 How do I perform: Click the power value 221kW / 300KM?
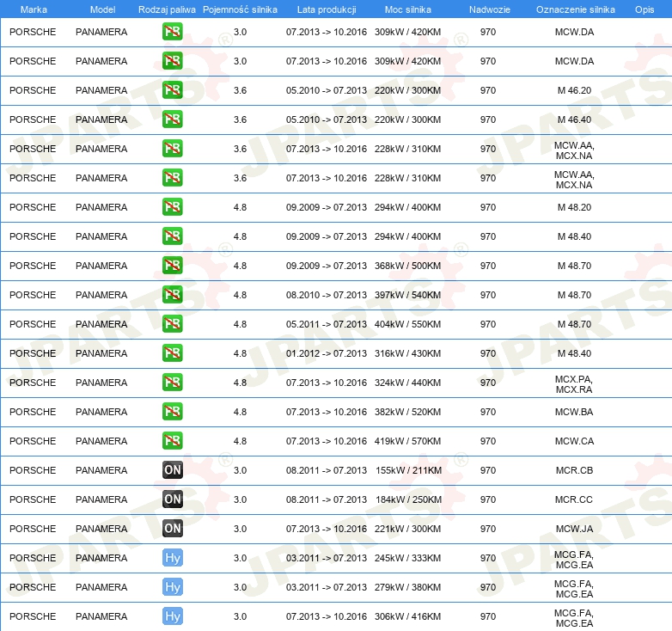(x=407, y=529)
